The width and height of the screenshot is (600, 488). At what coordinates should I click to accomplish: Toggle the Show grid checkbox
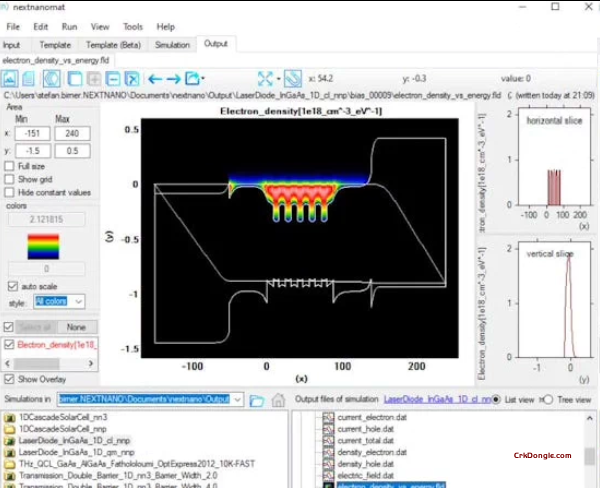click(10, 178)
